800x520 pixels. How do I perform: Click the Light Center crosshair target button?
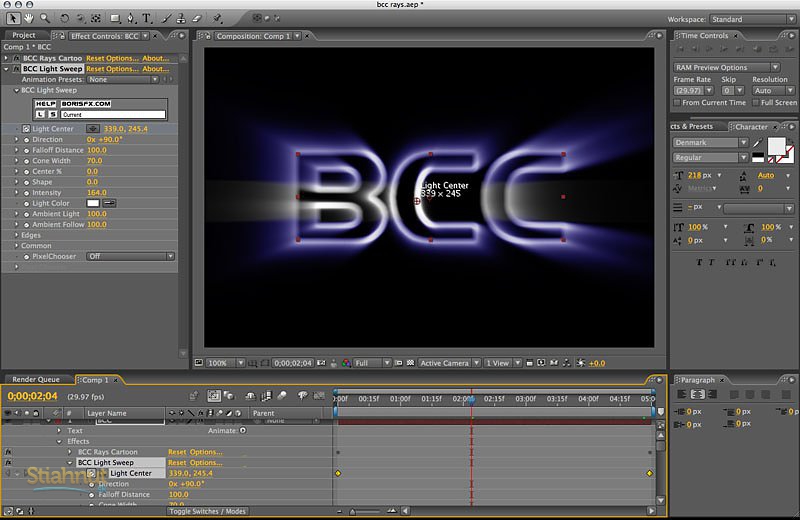point(92,129)
